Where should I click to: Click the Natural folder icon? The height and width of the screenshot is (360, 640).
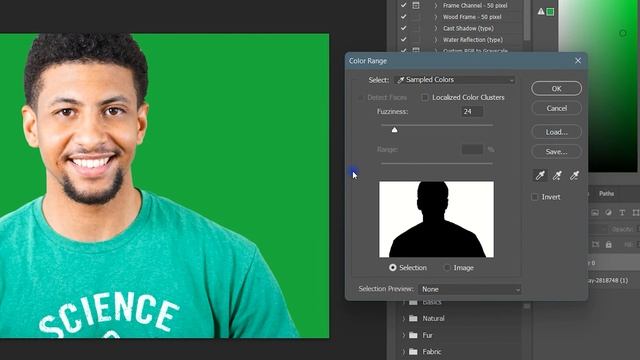pyautogui.click(x=413, y=318)
